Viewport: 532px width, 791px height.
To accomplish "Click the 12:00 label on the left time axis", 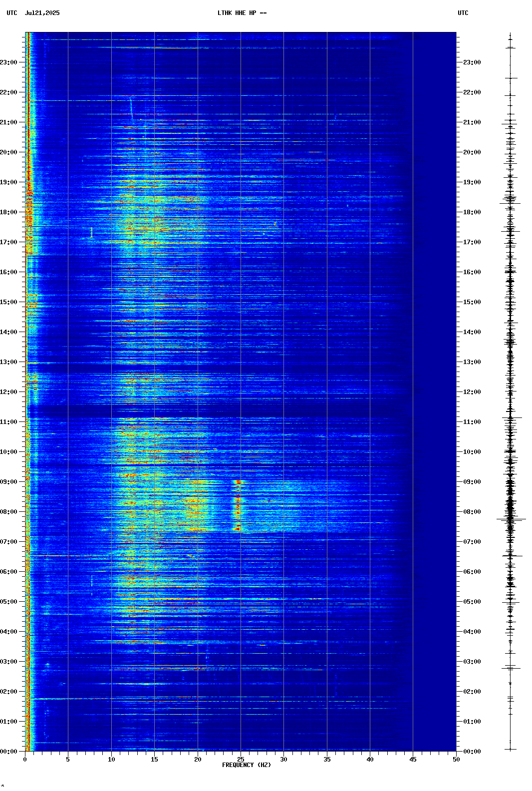I will tap(8, 392).
